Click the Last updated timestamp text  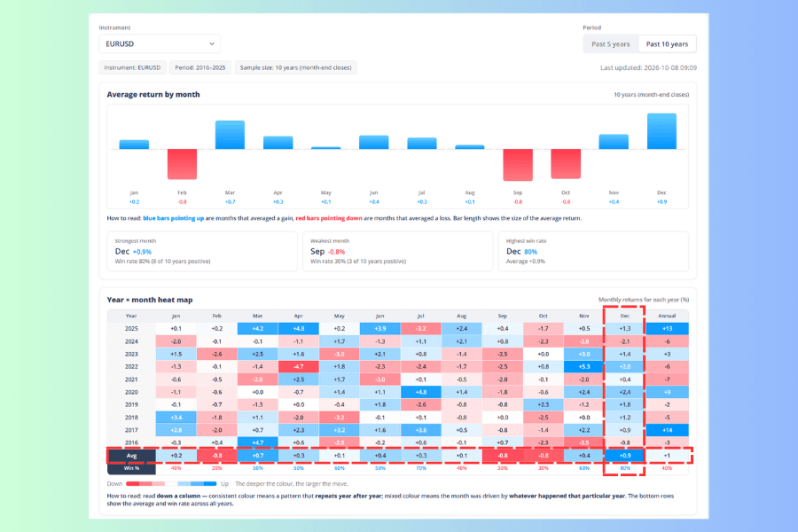point(648,67)
